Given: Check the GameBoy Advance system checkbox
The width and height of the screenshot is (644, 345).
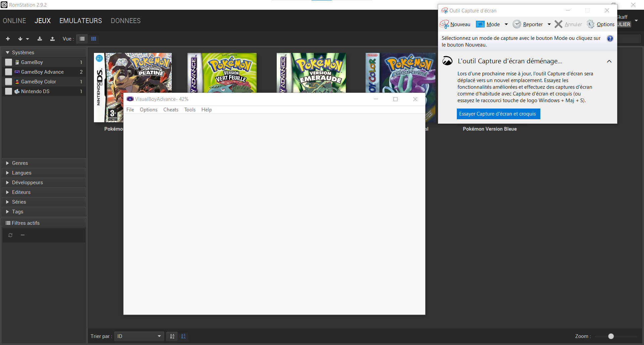Looking at the screenshot, I should [9, 72].
